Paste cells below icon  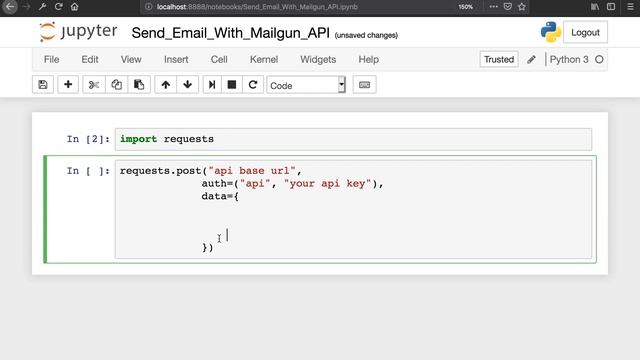pyautogui.click(x=139, y=85)
